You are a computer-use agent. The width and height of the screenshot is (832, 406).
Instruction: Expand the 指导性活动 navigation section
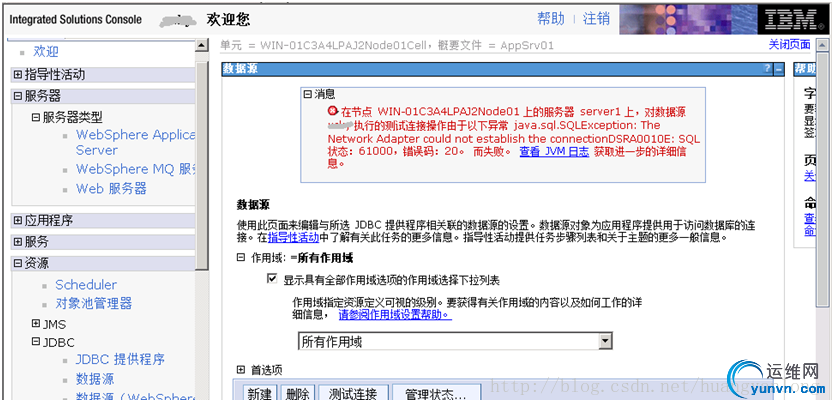point(18,75)
